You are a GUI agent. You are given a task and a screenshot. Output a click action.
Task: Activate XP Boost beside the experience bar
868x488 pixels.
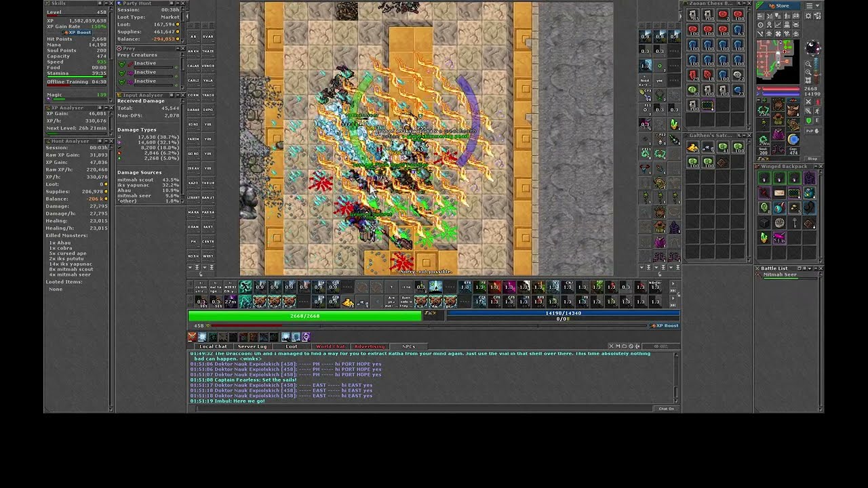point(665,326)
